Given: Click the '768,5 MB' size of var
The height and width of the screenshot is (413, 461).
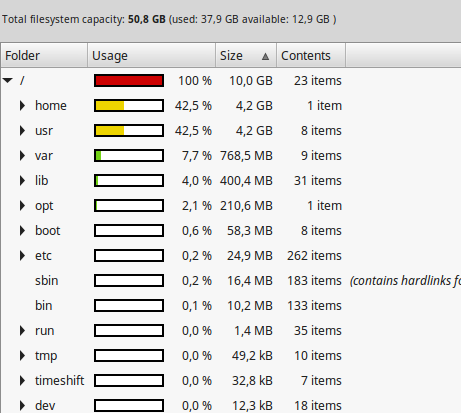Looking at the screenshot, I should click(246, 156).
